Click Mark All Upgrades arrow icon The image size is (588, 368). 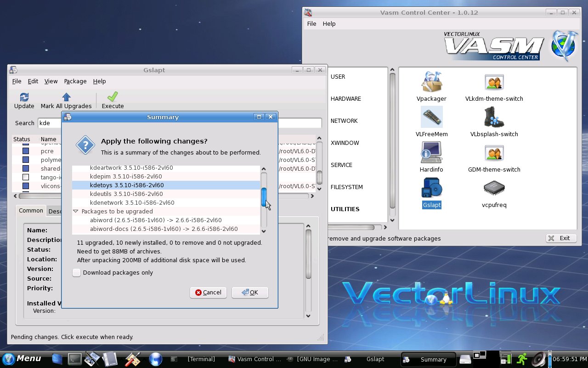pyautogui.click(x=66, y=97)
